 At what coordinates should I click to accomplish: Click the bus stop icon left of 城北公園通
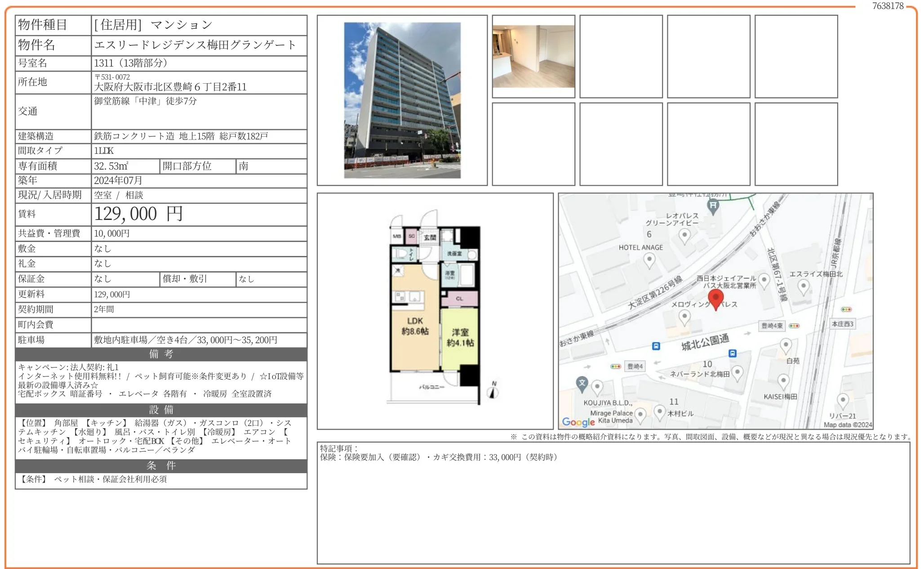pos(656,346)
